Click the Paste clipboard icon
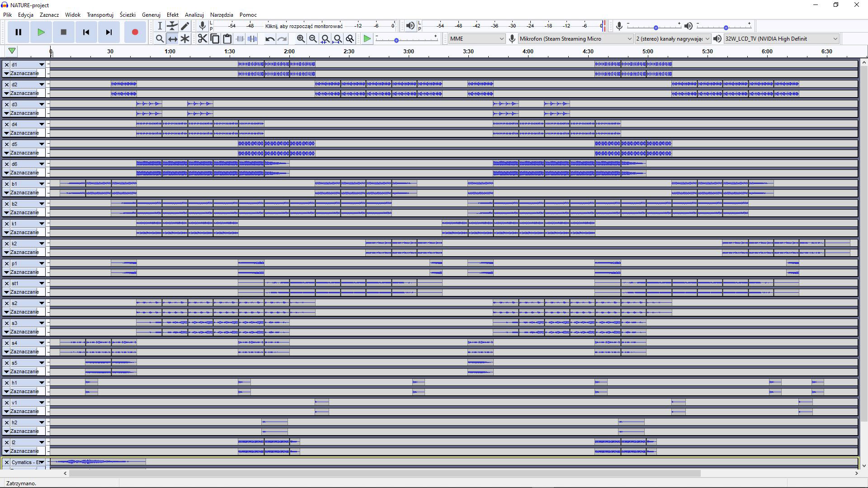 coord(227,39)
